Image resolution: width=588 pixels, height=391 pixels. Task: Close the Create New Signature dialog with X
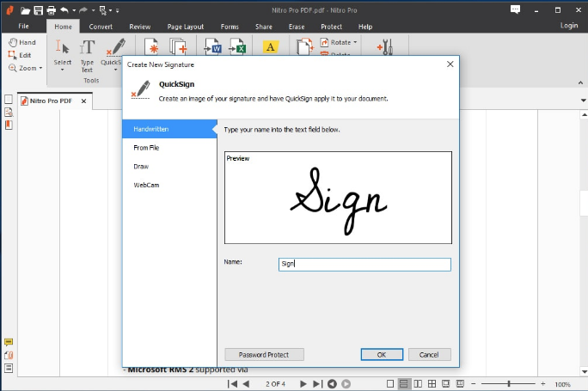(x=450, y=64)
